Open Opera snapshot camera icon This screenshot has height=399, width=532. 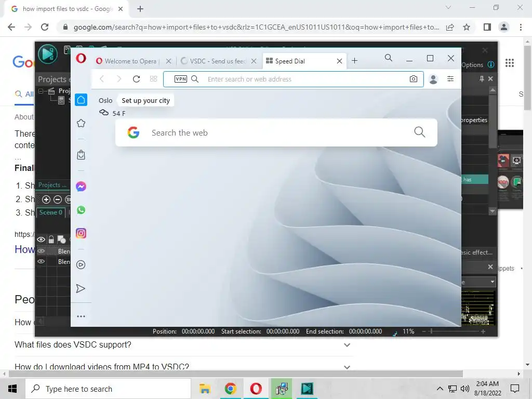(x=413, y=79)
